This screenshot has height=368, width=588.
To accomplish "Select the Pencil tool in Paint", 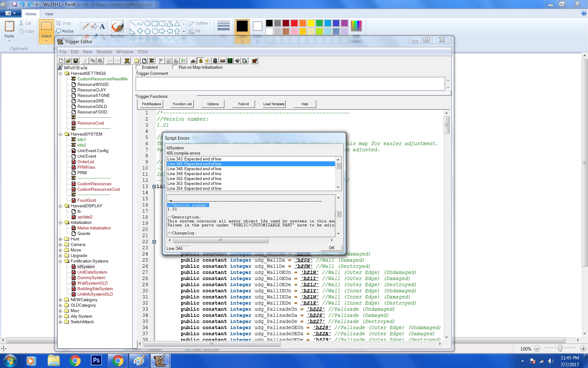I will tap(86, 26).
